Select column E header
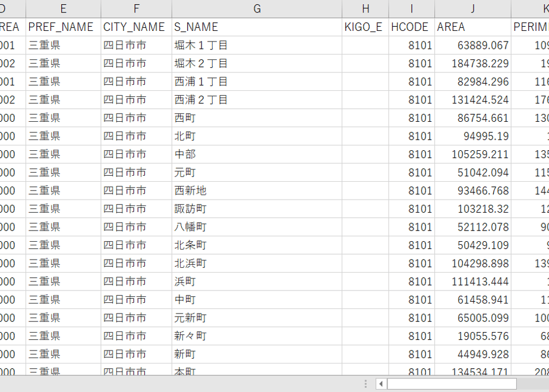This screenshot has width=549, height=392. 64,8
